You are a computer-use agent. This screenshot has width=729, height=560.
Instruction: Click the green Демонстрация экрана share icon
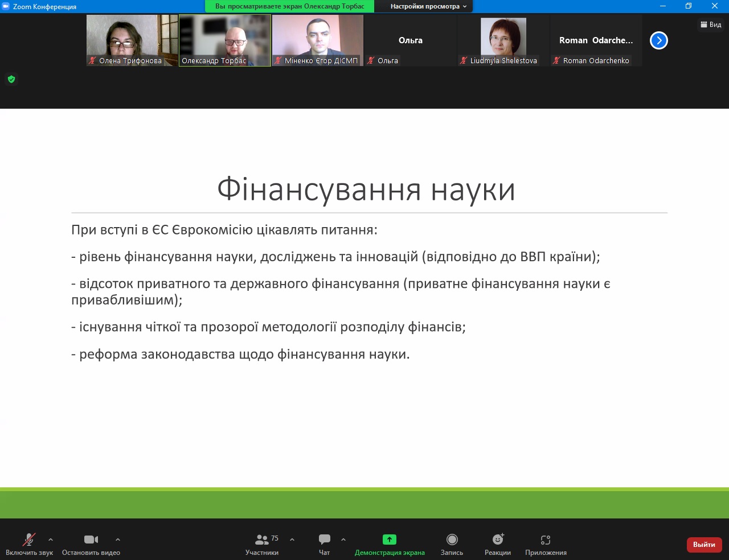coord(390,540)
